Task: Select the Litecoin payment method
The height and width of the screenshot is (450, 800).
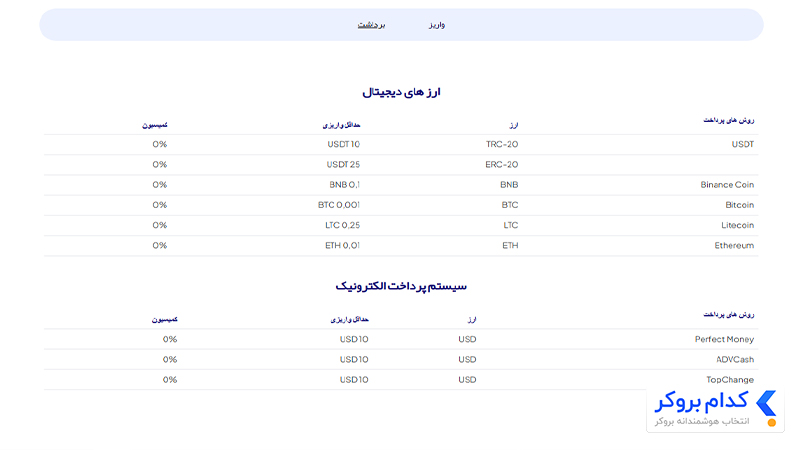Action: coord(737,225)
